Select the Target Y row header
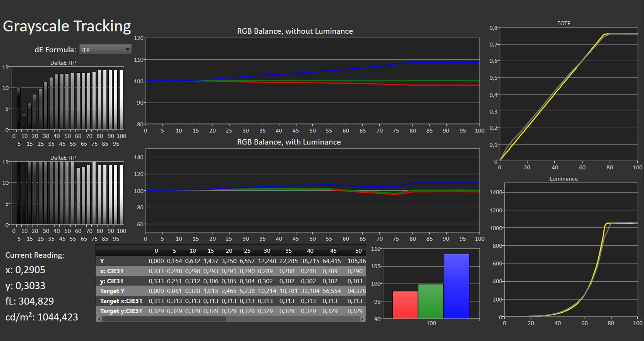Screen dimensions: 644x341 [x=112, y=291]
